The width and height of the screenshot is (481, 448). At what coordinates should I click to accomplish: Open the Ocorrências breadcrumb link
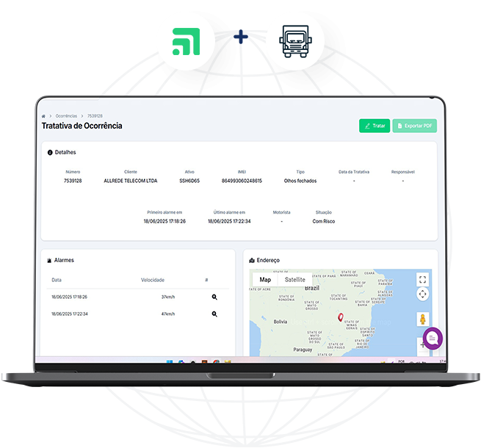[66, 116]
